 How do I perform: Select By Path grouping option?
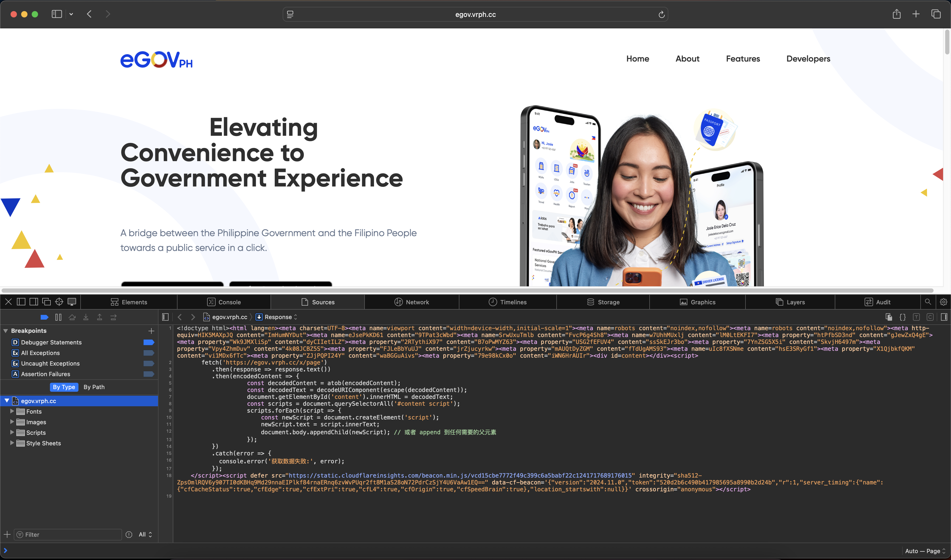94,387
